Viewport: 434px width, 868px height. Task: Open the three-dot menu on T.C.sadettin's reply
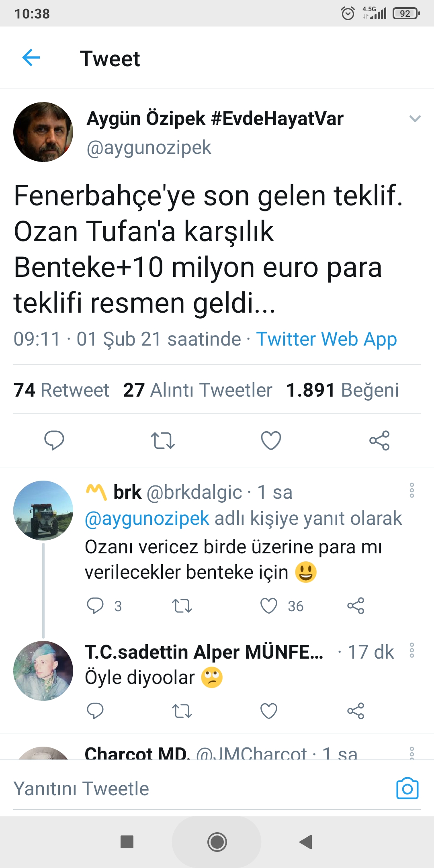(x=412, y=650)
